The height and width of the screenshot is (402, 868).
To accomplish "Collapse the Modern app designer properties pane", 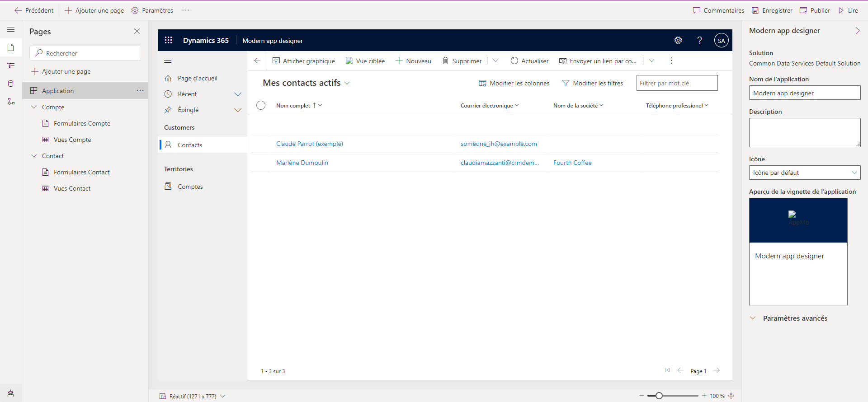I will (x=857, y=31).
